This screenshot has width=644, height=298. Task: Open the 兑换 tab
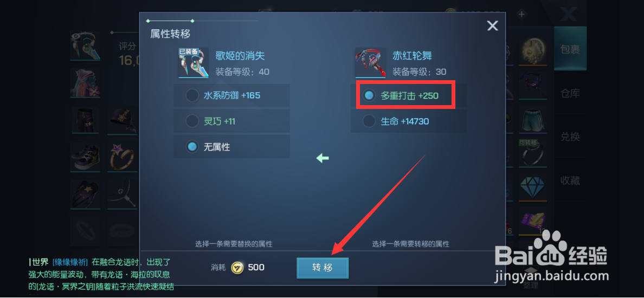tap(570, 137)
